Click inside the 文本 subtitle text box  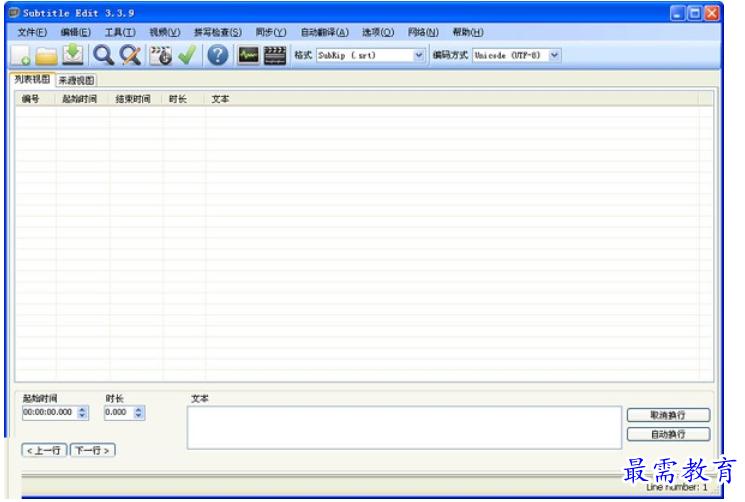pyautogui.click(x=404, y=427)
